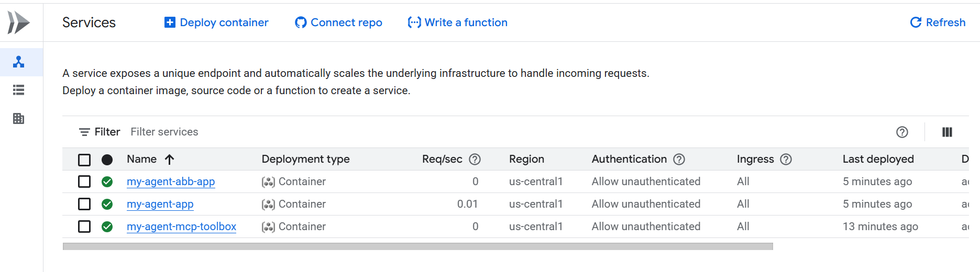Click the Connect repo button

(338, 22)
